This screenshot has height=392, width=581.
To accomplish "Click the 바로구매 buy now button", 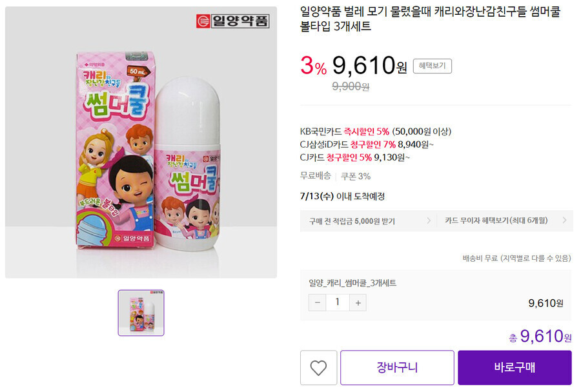I will tap(514, 367).
